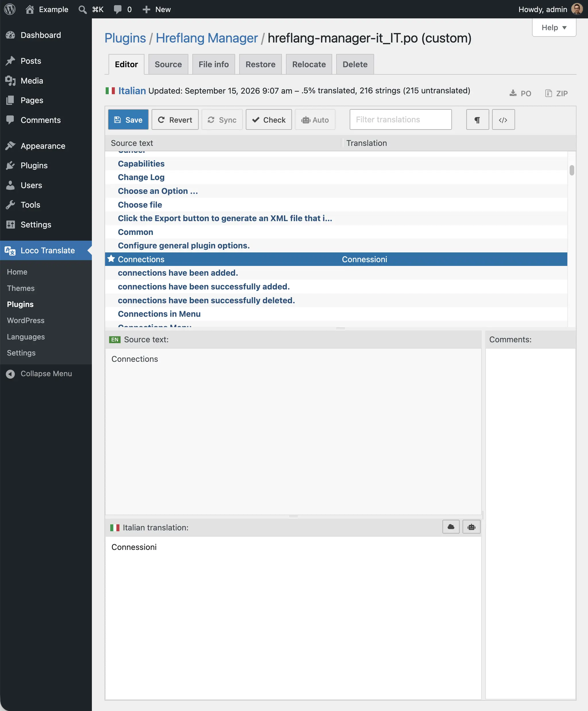Open the Appearance menu
This screenshot has width=588, height=711.
coord(46,146)
